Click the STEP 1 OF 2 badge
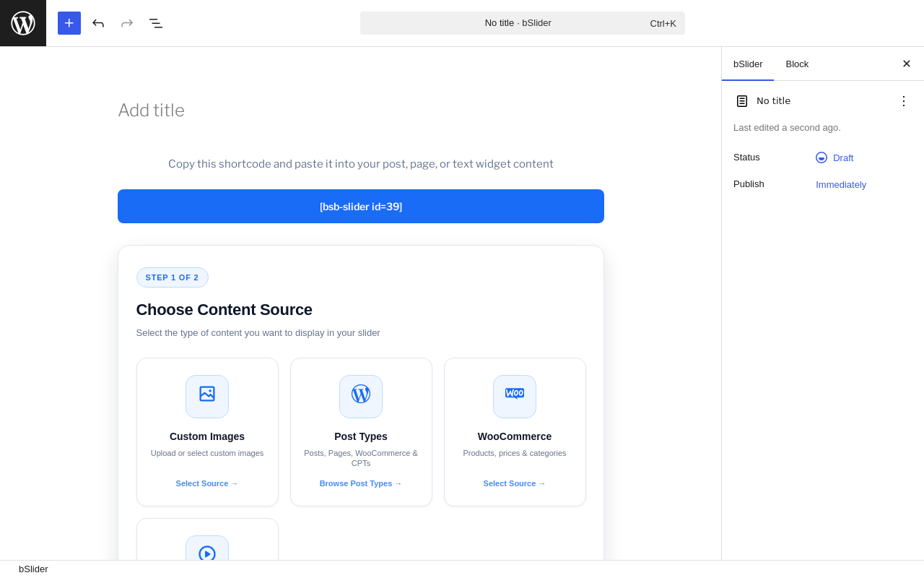 [172, 277]
